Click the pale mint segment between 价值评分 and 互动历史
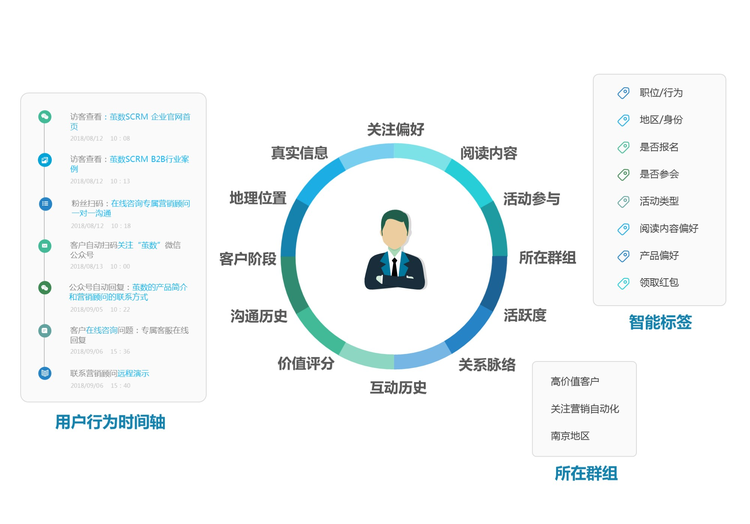The width and height of the screenshot is (750, 524). coord(367,357)
